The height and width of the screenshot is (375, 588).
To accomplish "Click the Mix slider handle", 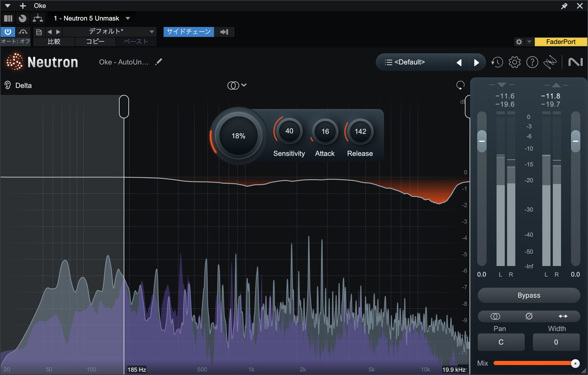I will (x=575, y=363).
